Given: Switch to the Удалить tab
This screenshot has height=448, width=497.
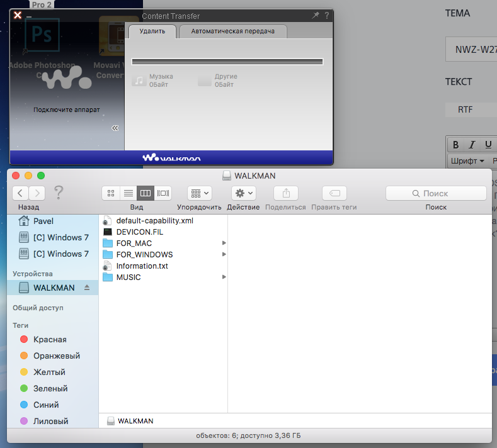Looking at the screenshot, I should click(x=152, y=31).
